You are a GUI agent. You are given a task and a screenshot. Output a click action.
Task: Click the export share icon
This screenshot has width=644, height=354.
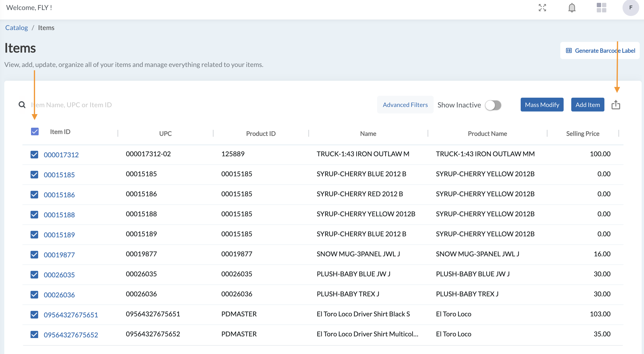pos(616,105)
